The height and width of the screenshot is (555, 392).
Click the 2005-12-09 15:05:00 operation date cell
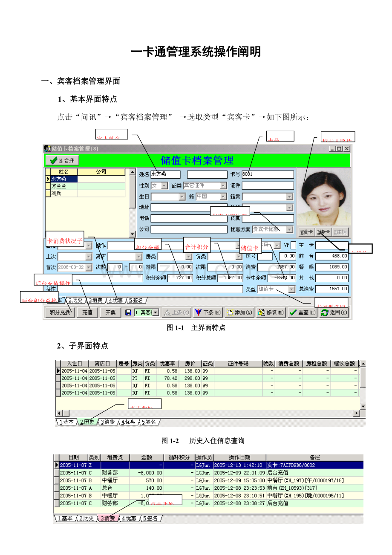(x=239, y=480)
